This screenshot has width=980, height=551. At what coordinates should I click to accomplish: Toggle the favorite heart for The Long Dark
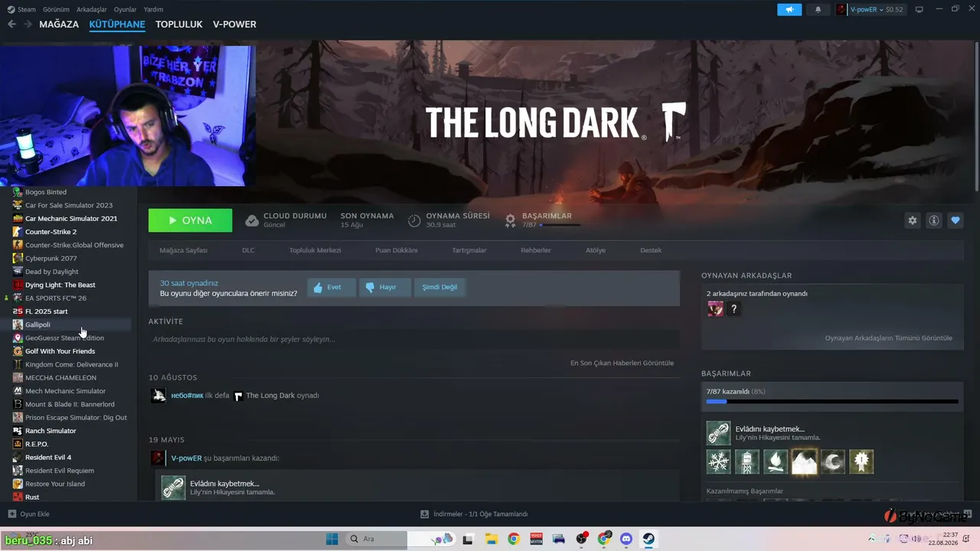[x=955, y=220]
